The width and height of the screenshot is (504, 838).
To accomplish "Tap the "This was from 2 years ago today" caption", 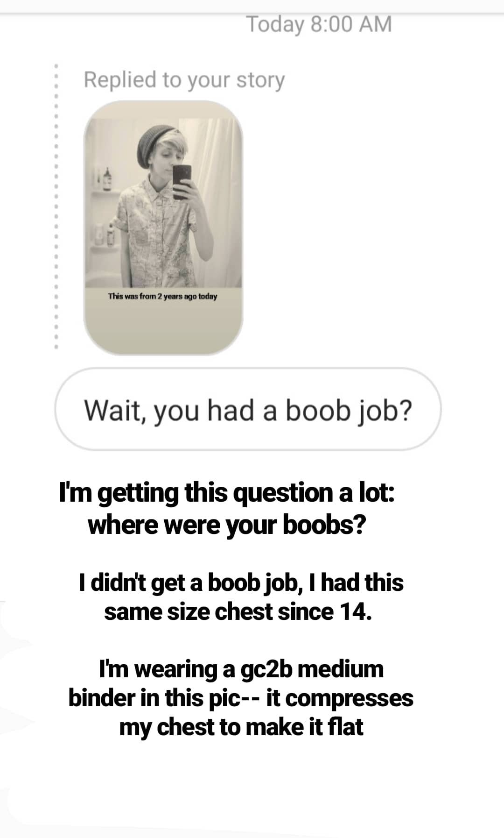I will click(x=162, y=296).
